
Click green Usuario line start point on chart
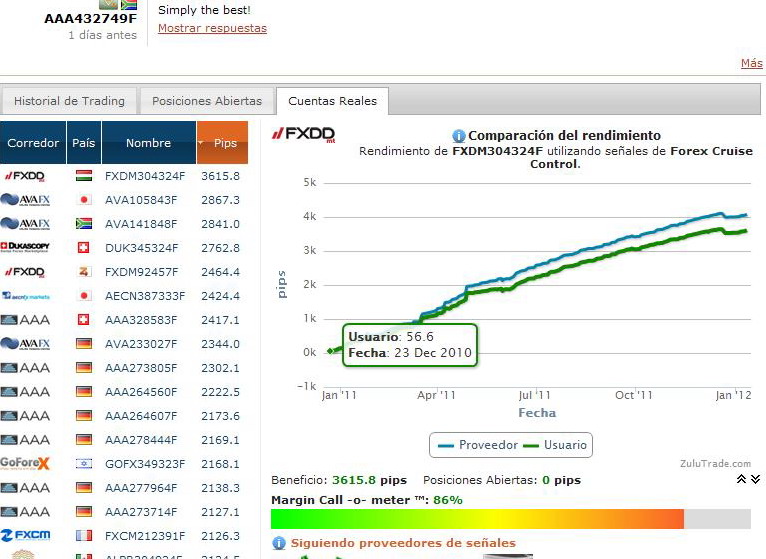(x=330, y=351)
